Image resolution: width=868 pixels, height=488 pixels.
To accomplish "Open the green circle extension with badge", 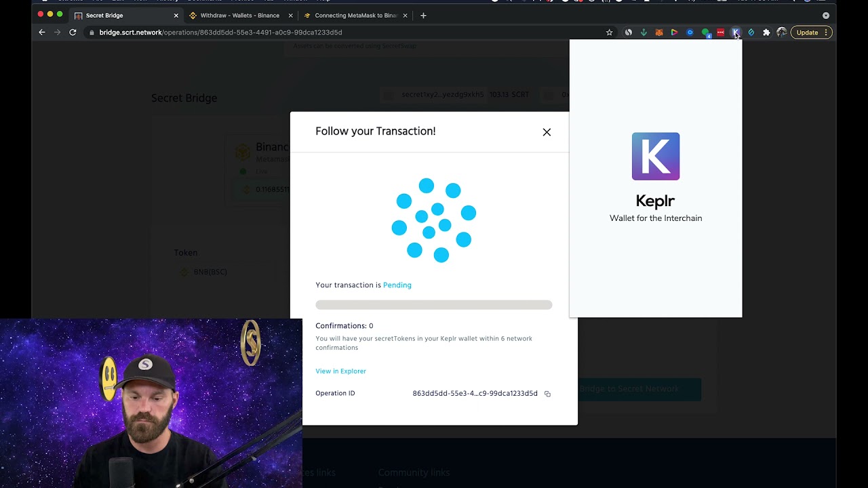I will (x=705, y=33).
